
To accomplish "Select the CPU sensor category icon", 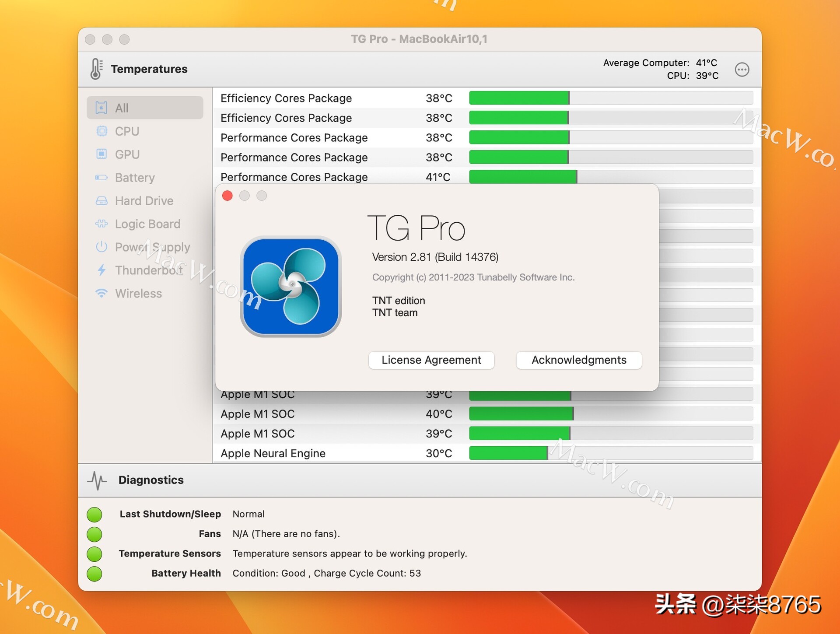I will [102, 131].
